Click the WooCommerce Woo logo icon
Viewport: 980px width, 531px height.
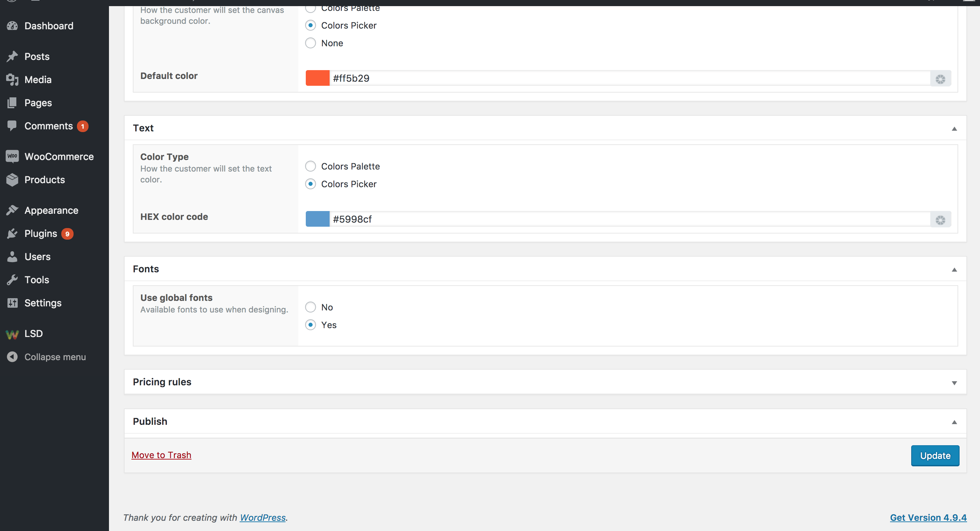[12, 156]
